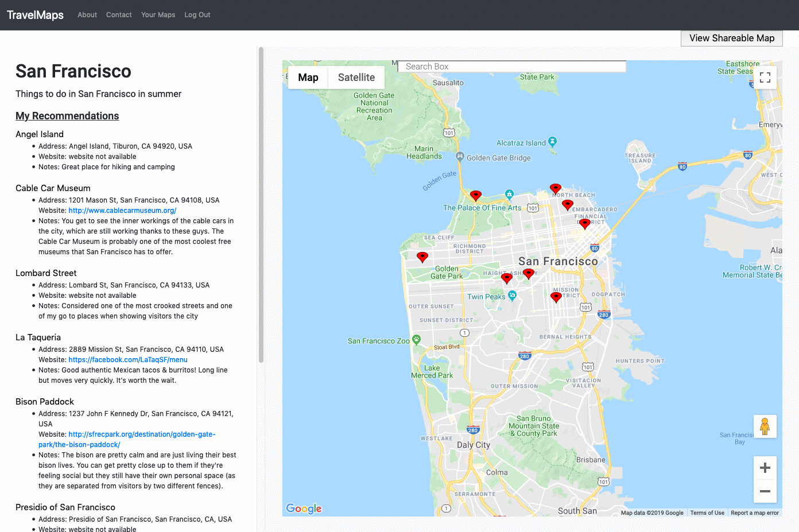Click Log Out in the navbar

click(197, 15)
